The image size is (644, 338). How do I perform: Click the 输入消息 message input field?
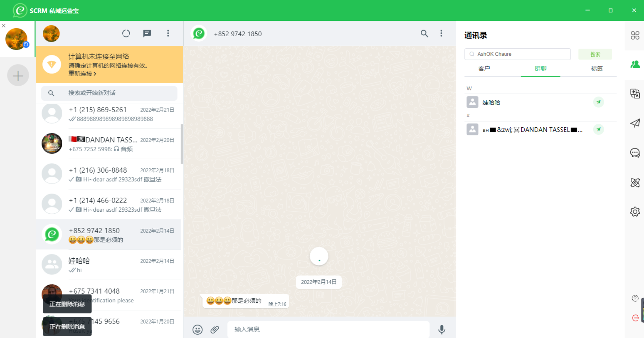pyautogui.click(x=328, y=330)
